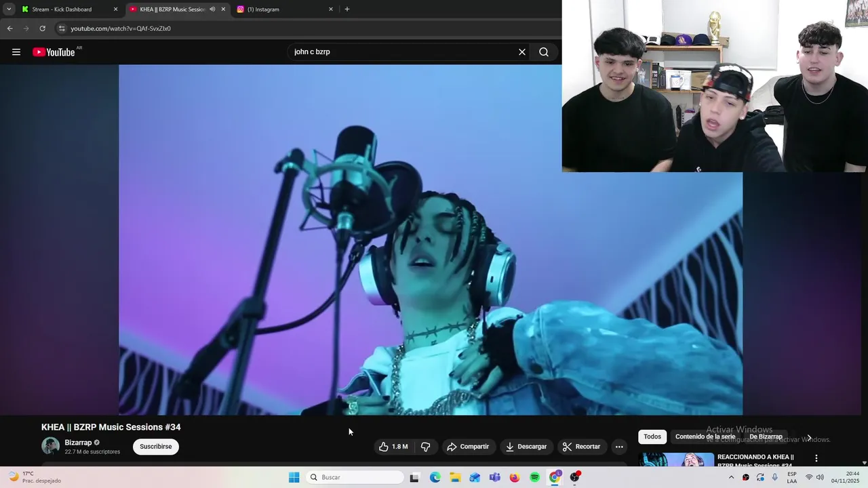The image size is (868, 488).
Task: Open OBS Studio from the taskbar
Action: click(x=575, y=477)
